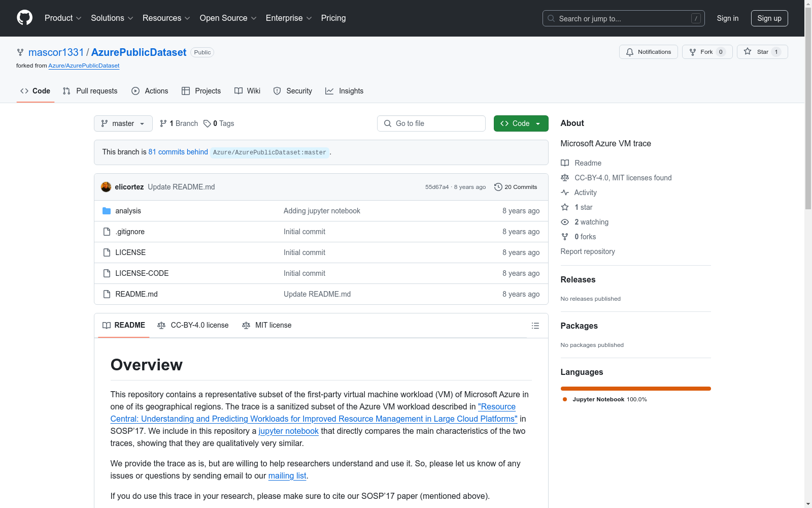This screenshot has height=508, width=812.
Task: Click the forked repository icon near mascor1331
Action: (x=20, y=52)
